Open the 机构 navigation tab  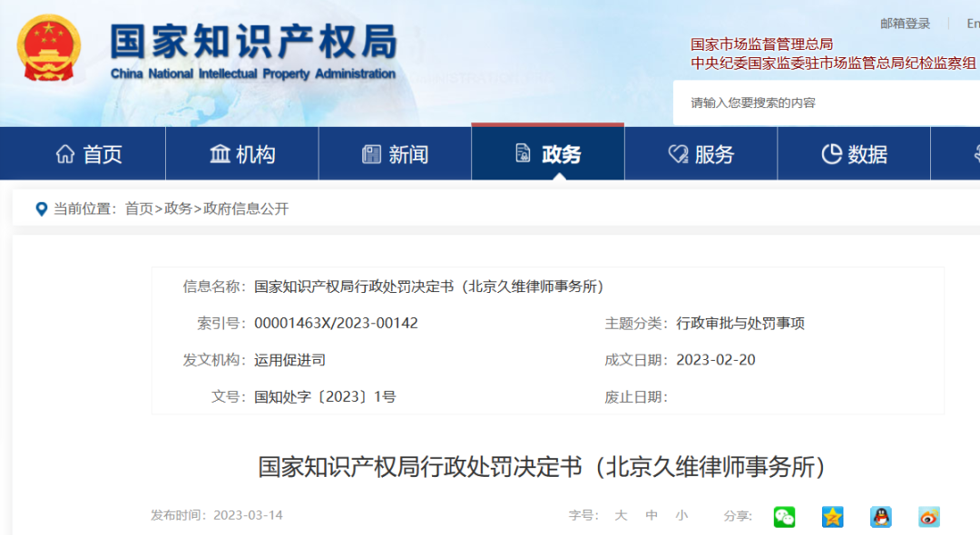coord(242,153)
